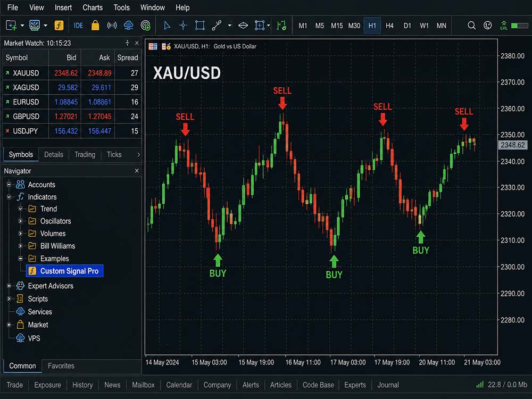The width and height of the screenshot is (532, 399).
Task: Click the Expert Advisors robot icon
Action: pos(20,286)
